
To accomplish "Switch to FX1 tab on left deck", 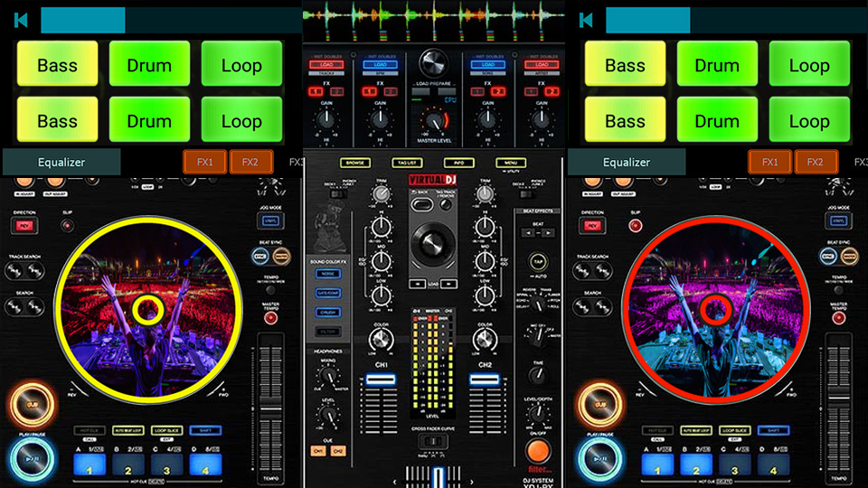I will (205, 162).
